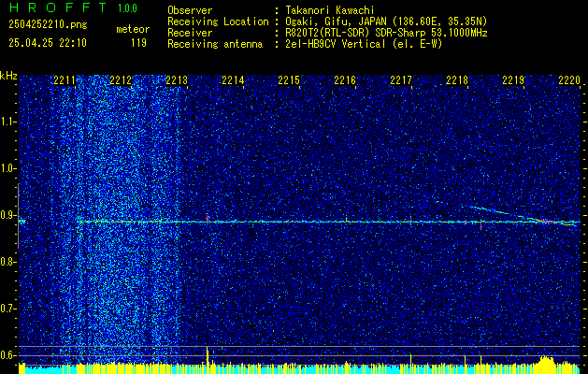The width and height of the screenshot is (588, 374).
Task: Click the date stamp 25.04.25 22:10
Action: [48, 43]
